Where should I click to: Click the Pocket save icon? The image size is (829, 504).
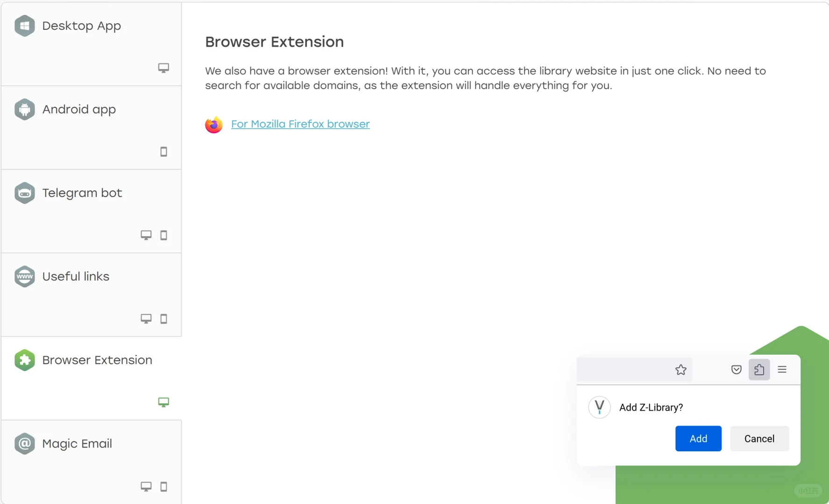pos(737,370)
